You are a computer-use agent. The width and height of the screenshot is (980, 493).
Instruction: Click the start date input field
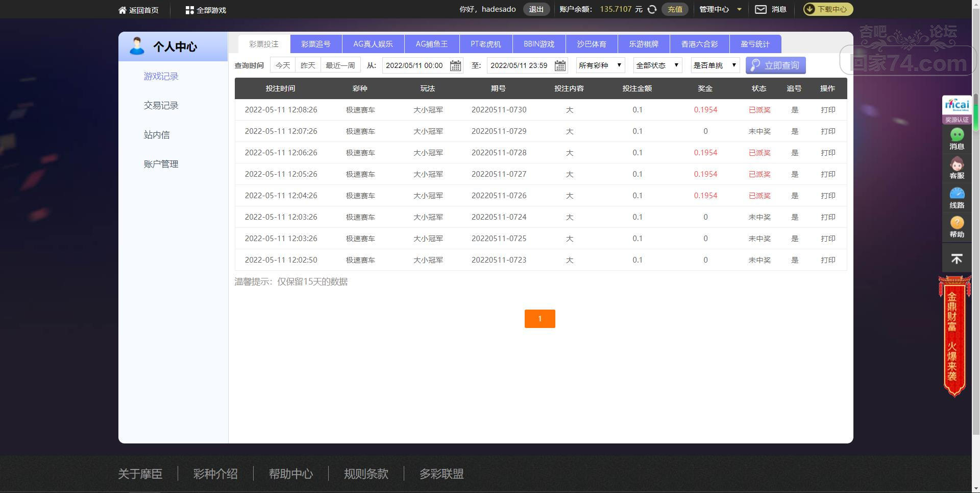pos(415,65)
